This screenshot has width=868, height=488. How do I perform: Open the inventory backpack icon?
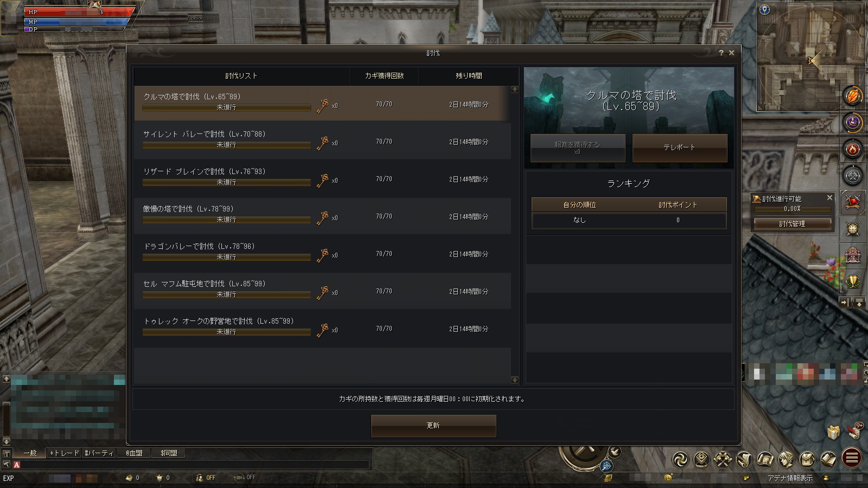pyautogui.click(x=807, y=460)
